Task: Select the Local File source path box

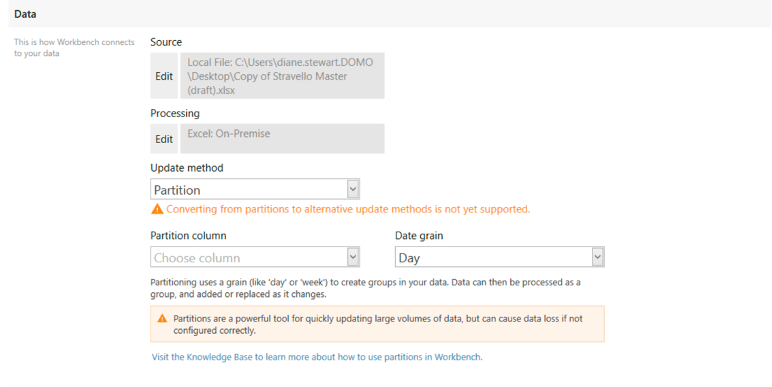Action: pos(282,76)
